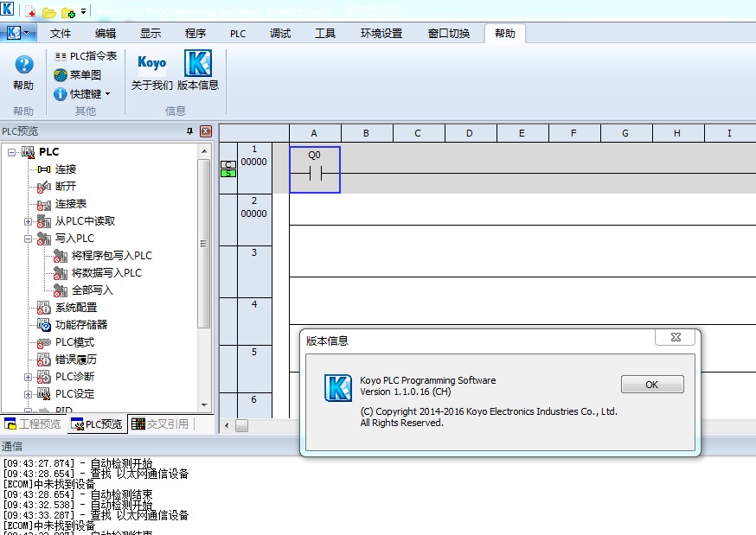Select the Q0 contact in the ladder
Screen dimensions: 756x535
pyautogui.click(x=315, y=170)
